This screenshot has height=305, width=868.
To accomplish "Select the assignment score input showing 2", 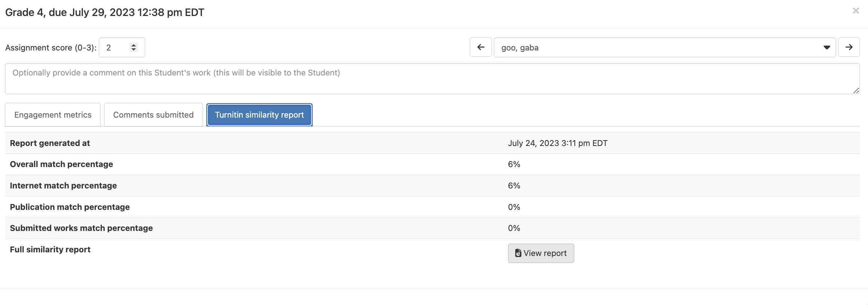I will (x=114, y=47).
